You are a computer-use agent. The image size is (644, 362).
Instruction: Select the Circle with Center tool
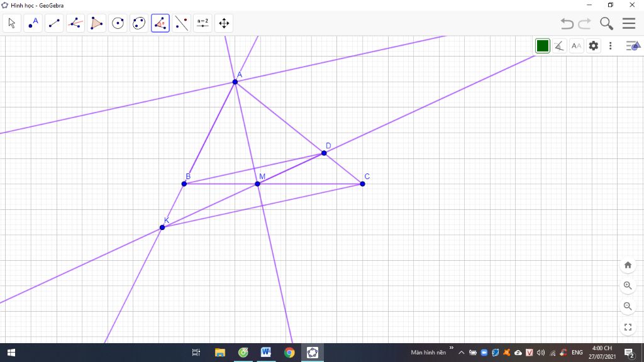(118, 23)
